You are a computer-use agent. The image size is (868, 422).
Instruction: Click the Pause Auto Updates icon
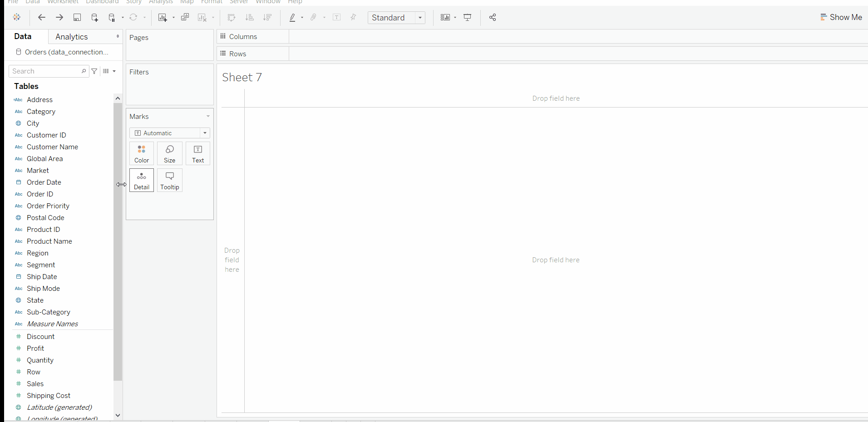coord(112,17)
